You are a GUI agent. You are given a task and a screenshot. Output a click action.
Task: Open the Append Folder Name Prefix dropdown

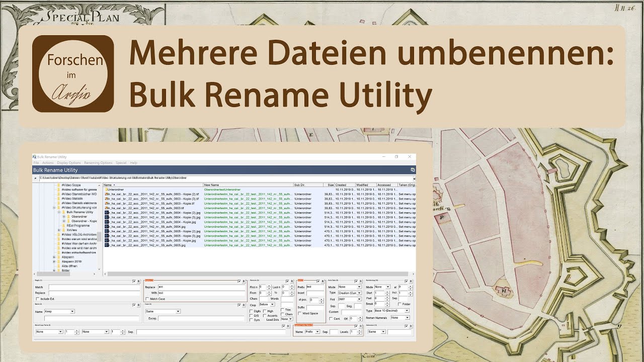click(x=312, y=332)
